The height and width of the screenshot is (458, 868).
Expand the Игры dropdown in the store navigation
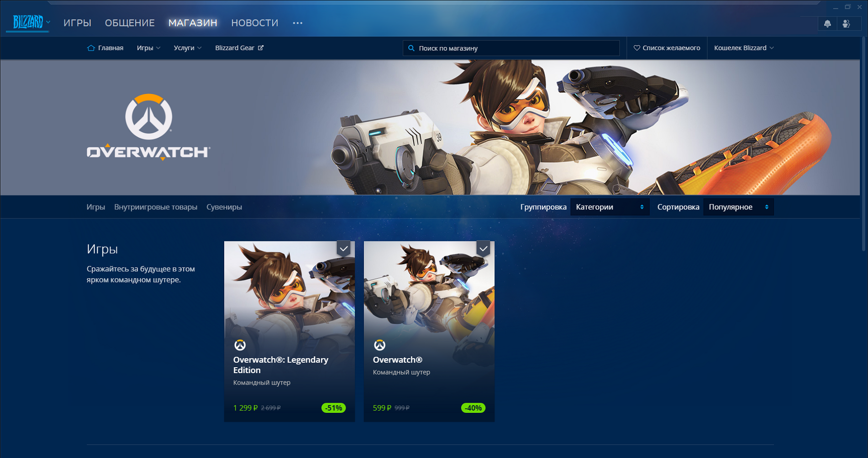tap(148, 48)
